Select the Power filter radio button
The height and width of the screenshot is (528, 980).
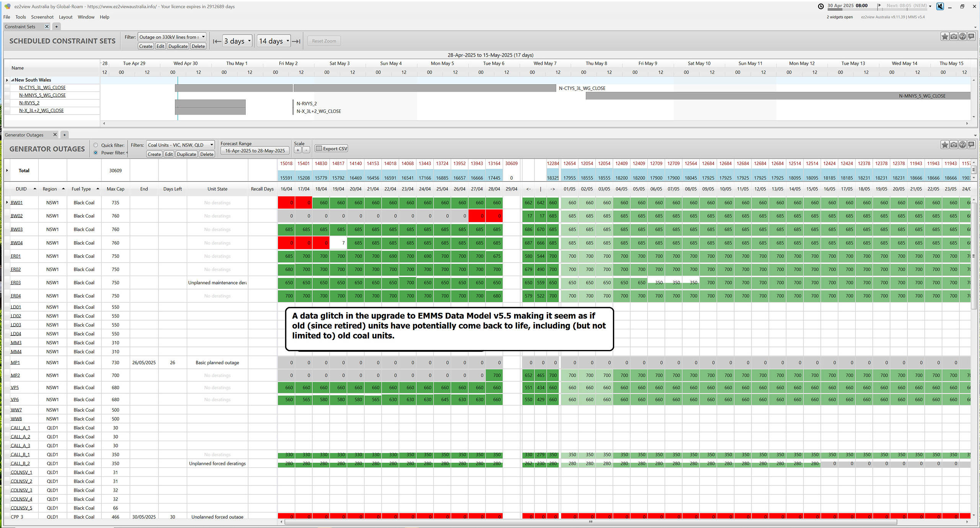(96, 152)
